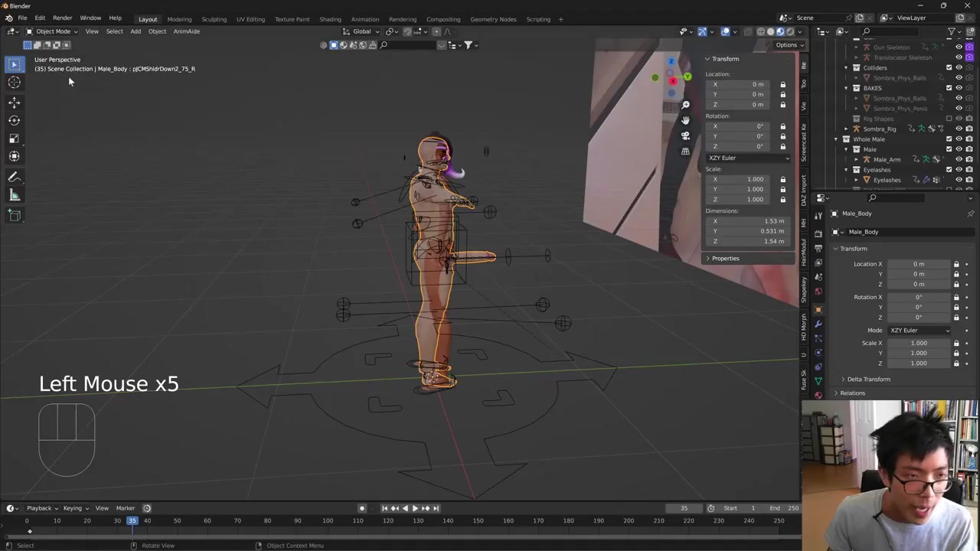Switch to the Sculpting workspace tab
This screenshot has width=980, height=551.
point(214,19)
